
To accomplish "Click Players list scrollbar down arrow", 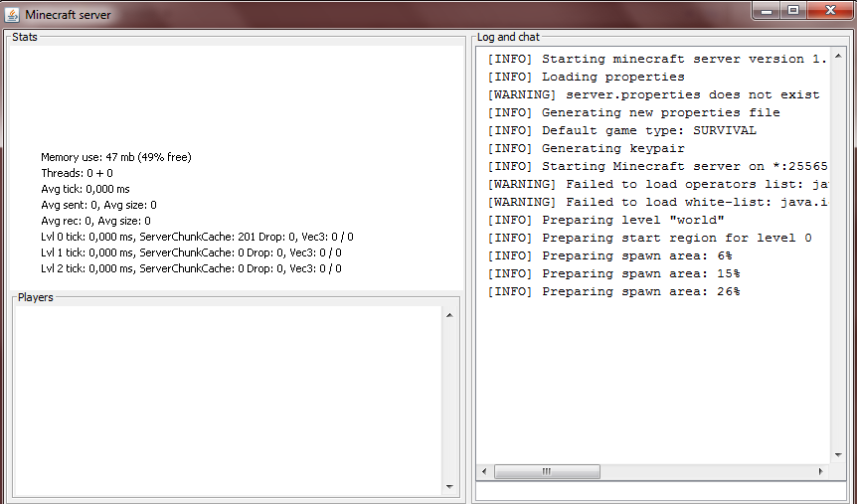I will pos(449,486).
